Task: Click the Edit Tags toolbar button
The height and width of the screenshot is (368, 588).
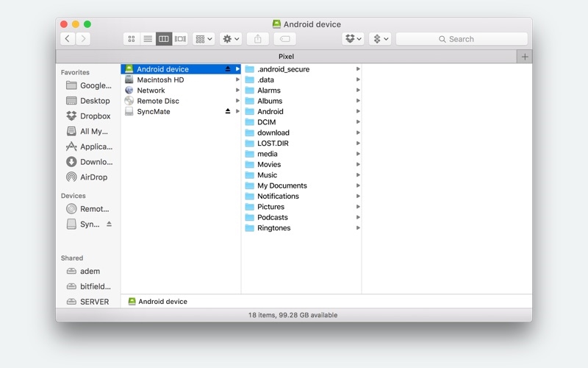Action: pos(284,39)
